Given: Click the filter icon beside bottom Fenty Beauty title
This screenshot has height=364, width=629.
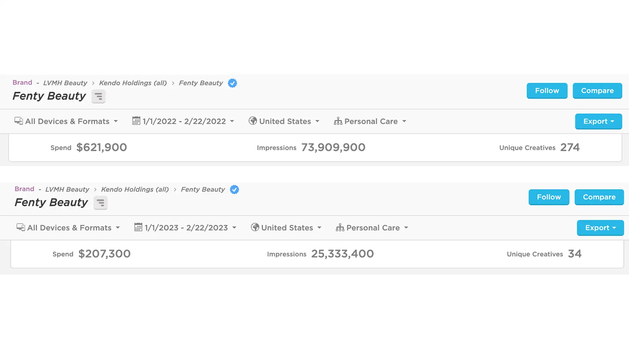Looking at the screenshot, I should pyautogui.click(x=100, y=203).
